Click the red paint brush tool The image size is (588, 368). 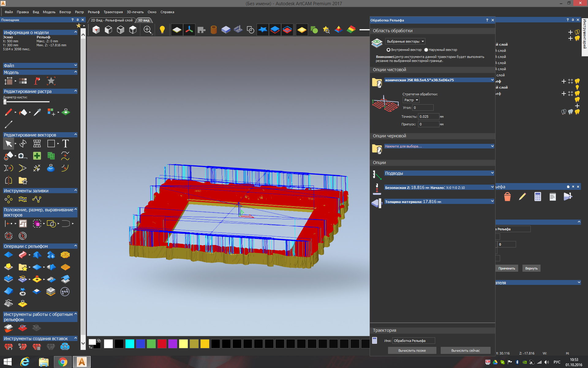coord(9,112)
